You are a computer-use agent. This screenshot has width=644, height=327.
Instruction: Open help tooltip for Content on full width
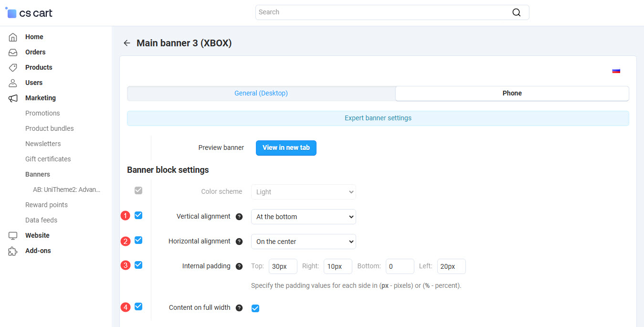pyautogui.click(x=239, y=308)
